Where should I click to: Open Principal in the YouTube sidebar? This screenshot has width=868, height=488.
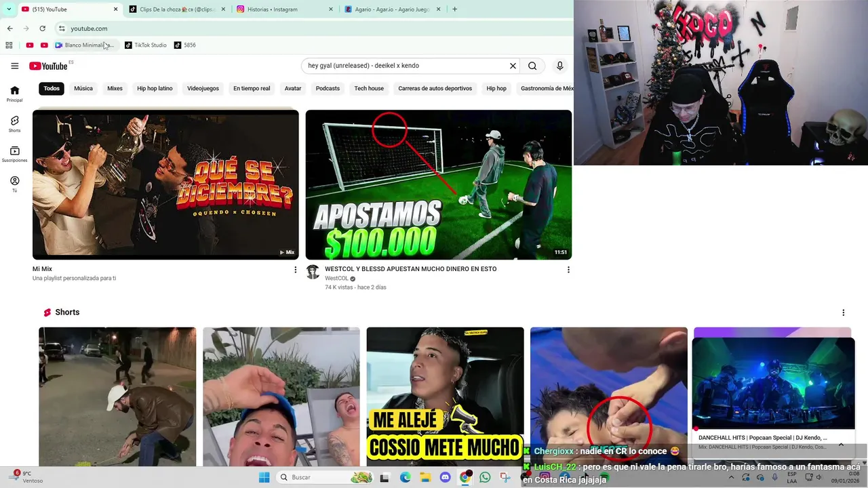tap(14, 94)
